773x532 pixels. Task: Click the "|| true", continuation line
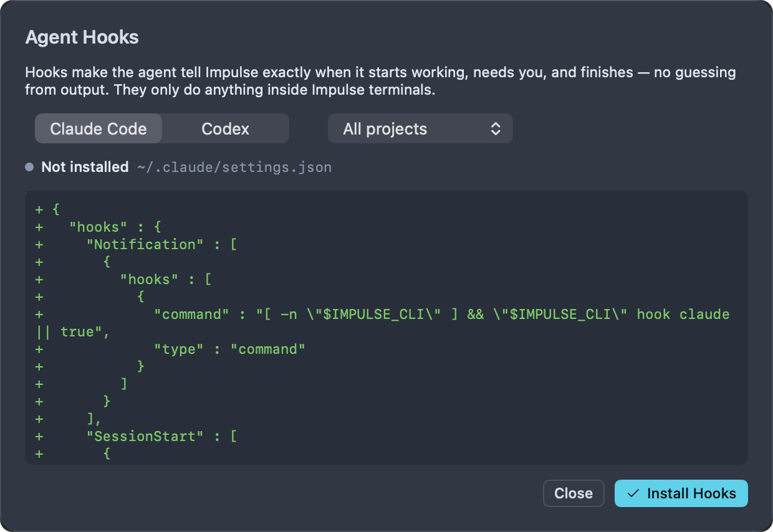coord(73,331)
